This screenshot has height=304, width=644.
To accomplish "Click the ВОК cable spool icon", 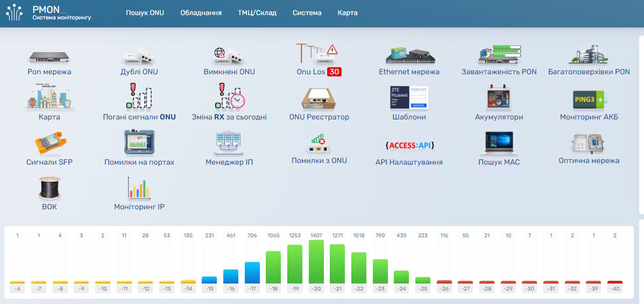I will pos(49,188).
